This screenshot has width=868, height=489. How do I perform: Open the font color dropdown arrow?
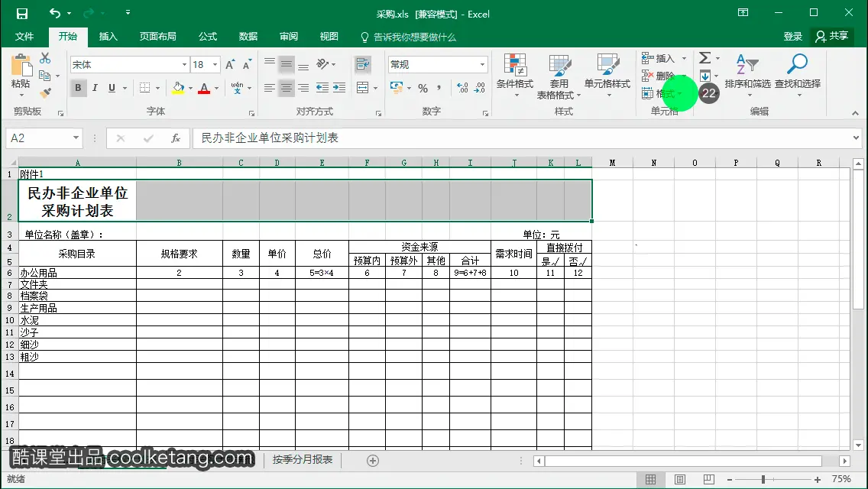point(216,88)
